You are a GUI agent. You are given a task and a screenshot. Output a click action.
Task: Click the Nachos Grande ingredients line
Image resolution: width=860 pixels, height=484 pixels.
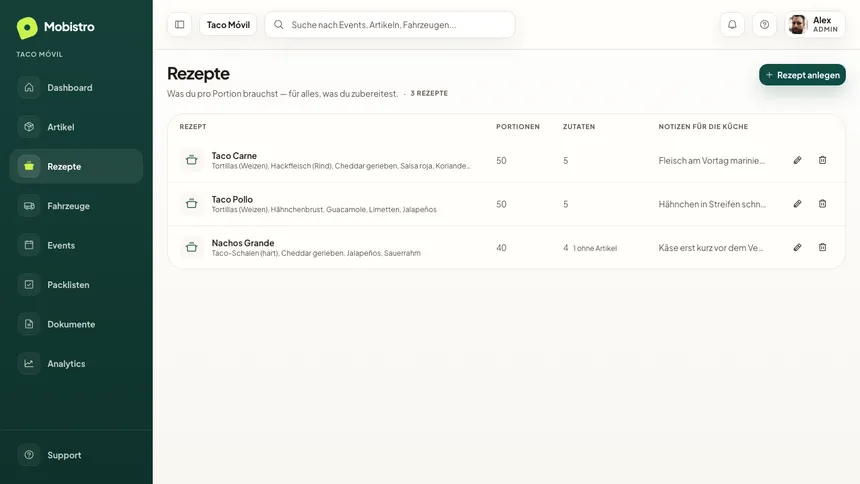pos(316,253)
